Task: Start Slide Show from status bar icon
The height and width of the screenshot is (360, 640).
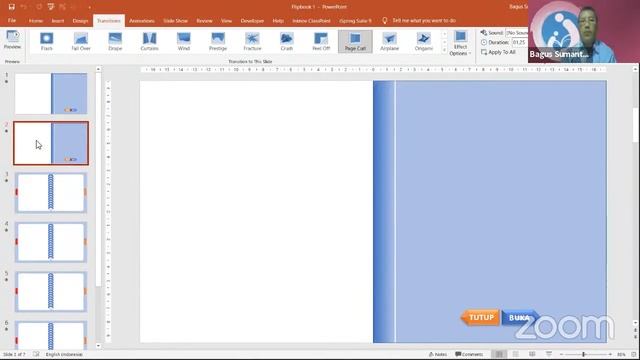Action: pyautogui.click(x=549, y=354)
